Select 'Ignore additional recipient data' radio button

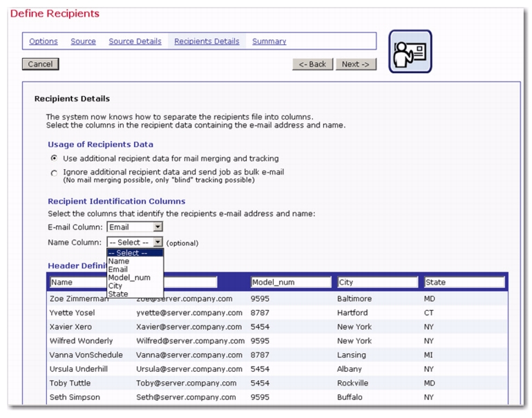54,173
